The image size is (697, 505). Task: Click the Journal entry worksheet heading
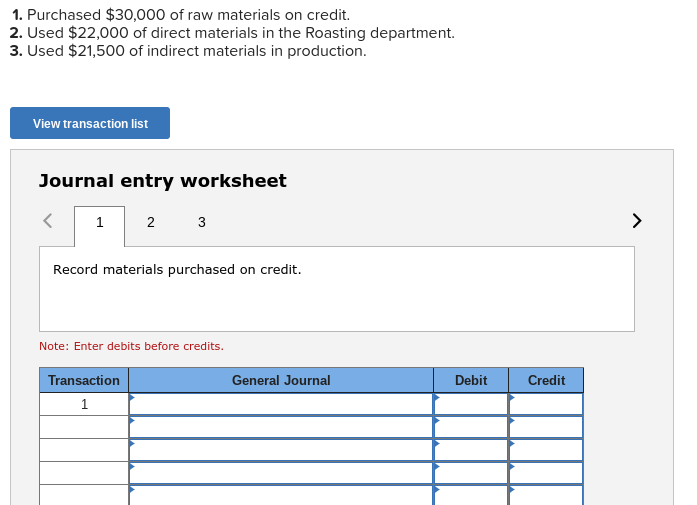[x=163, y=181]
